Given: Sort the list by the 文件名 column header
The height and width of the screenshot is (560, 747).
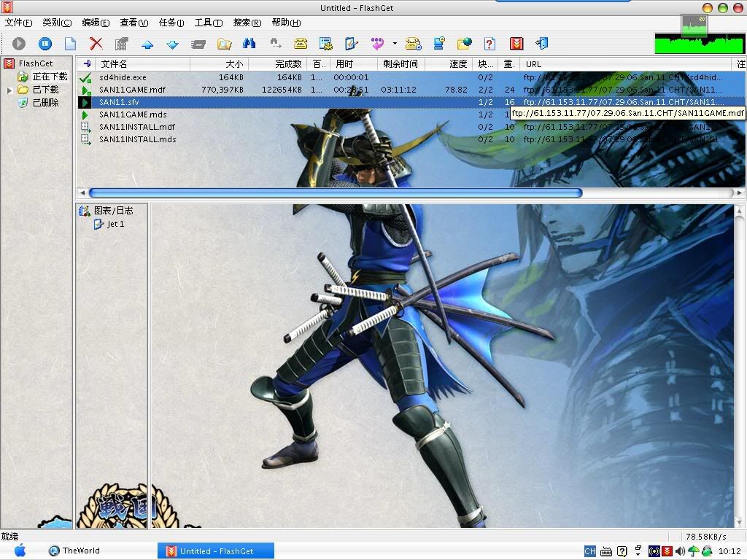Looking at the screenshot, I should pos(143,64).
